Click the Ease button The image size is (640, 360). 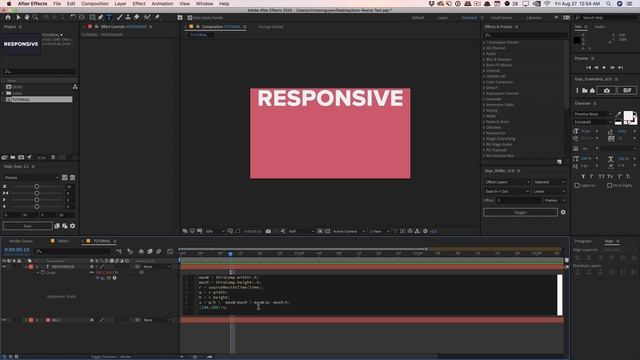click(28, 226)
